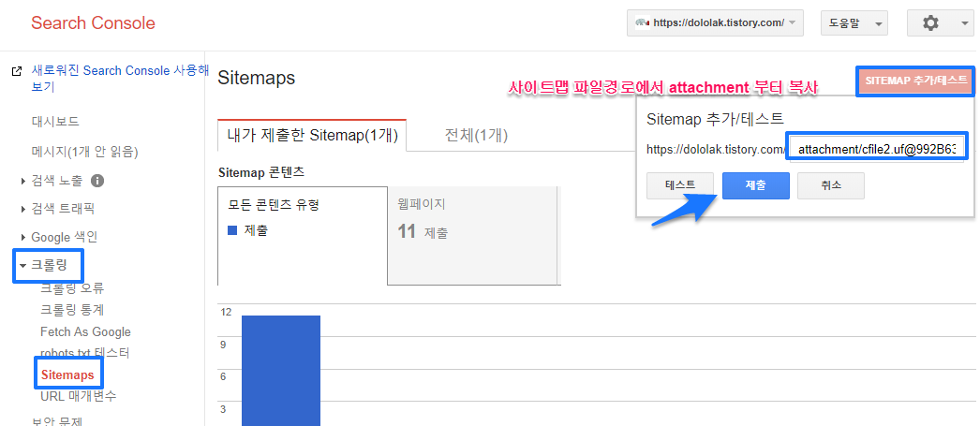980x426 pixels.
Task: Click the info icon next to 검색 노출
Action: [97, 181]
